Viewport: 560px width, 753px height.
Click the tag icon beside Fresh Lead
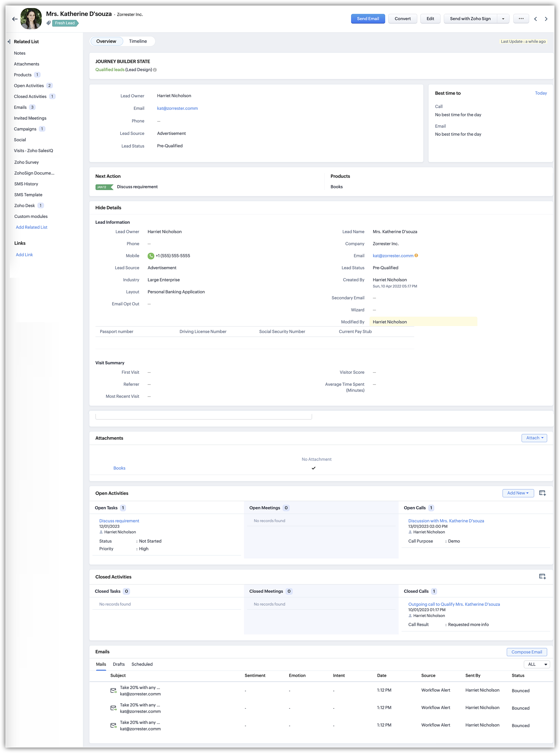pos(49,23)
